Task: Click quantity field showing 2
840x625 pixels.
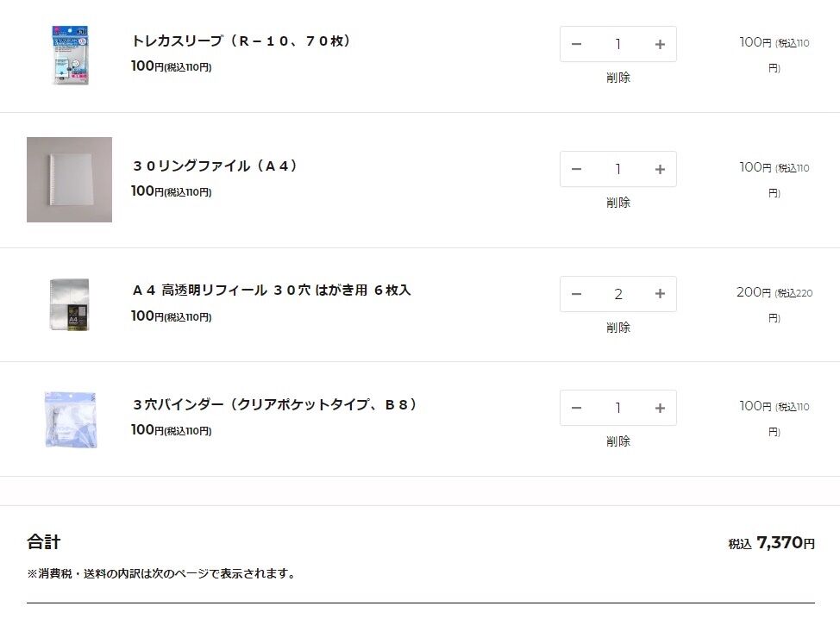Action: (x=618, y=294)
